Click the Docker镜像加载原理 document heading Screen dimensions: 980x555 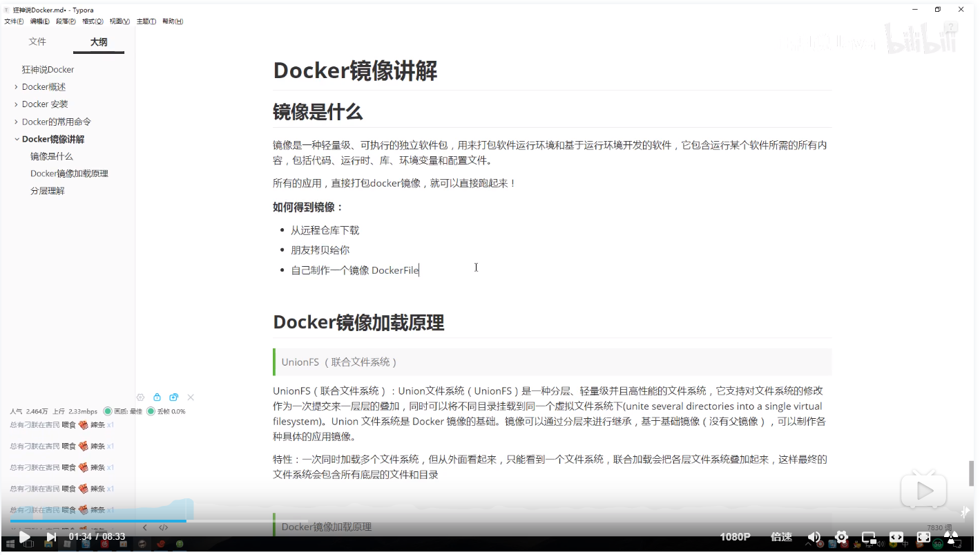click(358, 322)
